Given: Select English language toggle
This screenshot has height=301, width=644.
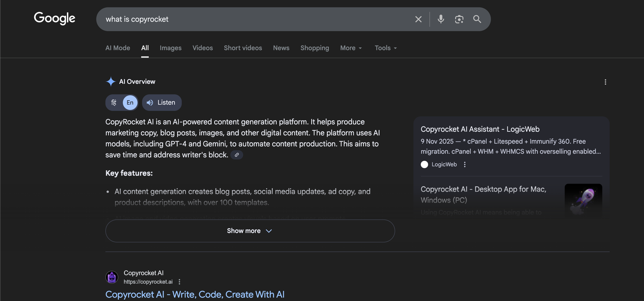Looking at the screenshot, I should point(130,103).
